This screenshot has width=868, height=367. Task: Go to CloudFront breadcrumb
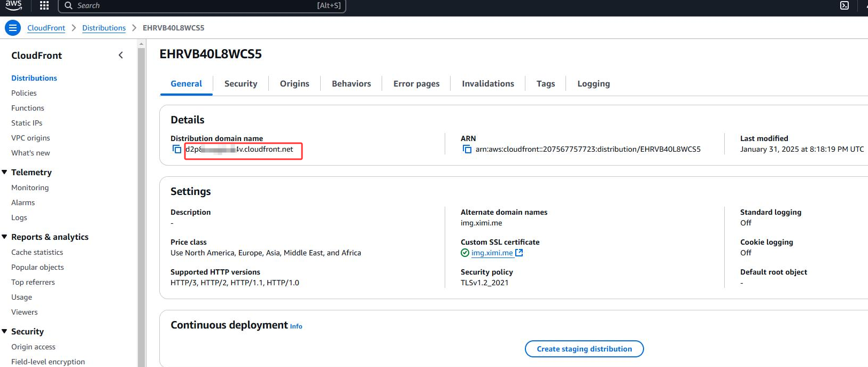(46, 28)
